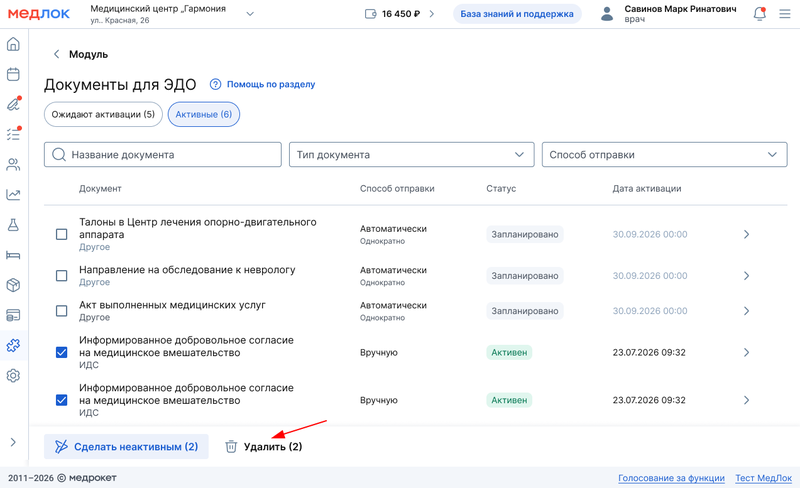Check the Акт выполненных медицинских услуг checkbox

[x=61, y=311]
